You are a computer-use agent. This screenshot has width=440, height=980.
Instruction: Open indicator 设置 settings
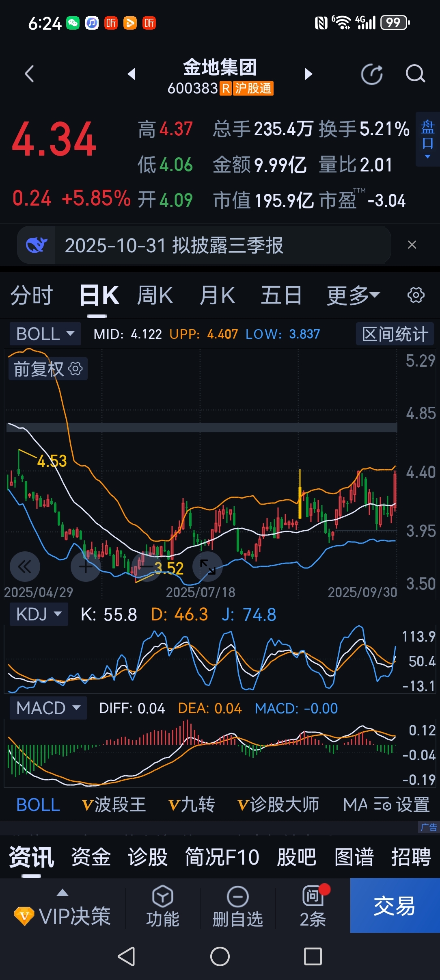click(x=402, y=804)
